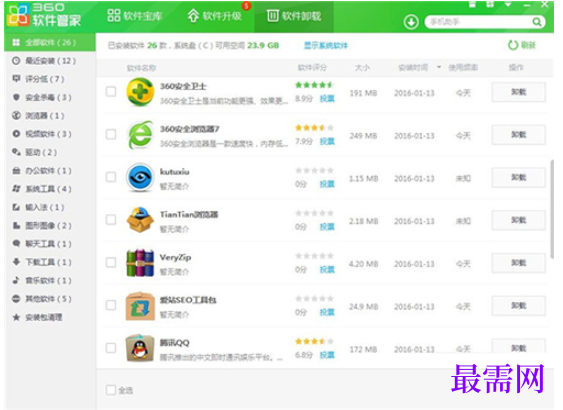Uninstall TianTian浏览器 via 卸载

coord(518,220)
